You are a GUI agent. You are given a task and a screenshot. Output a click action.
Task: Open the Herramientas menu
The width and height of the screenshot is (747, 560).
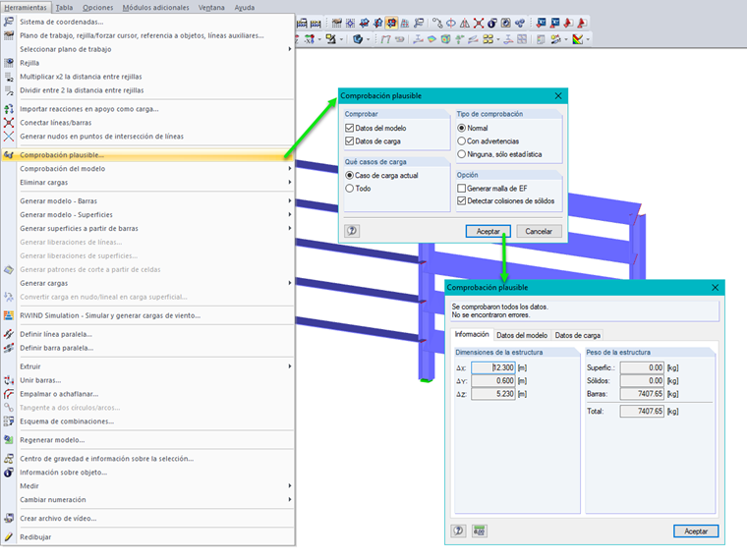(26, 8)
